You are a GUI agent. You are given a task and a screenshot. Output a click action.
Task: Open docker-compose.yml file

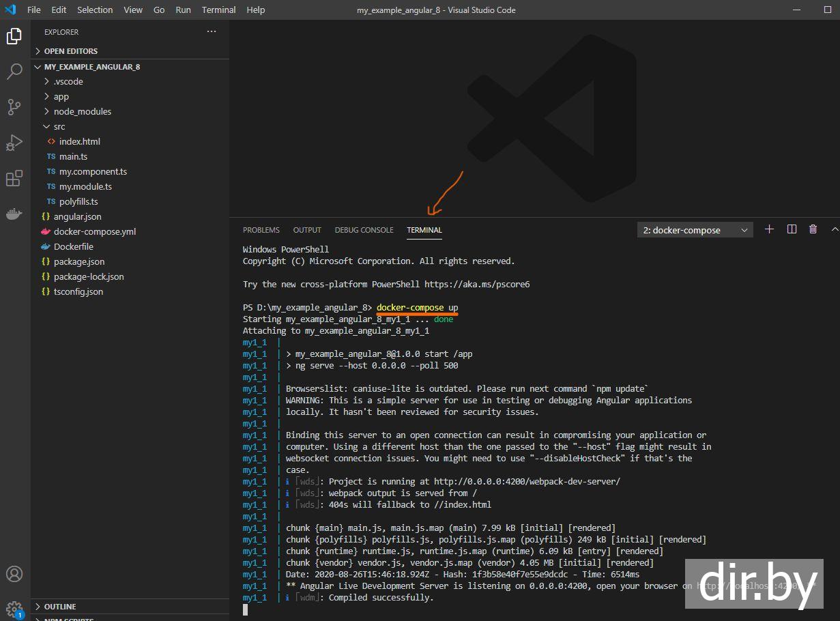pos(94,231)
